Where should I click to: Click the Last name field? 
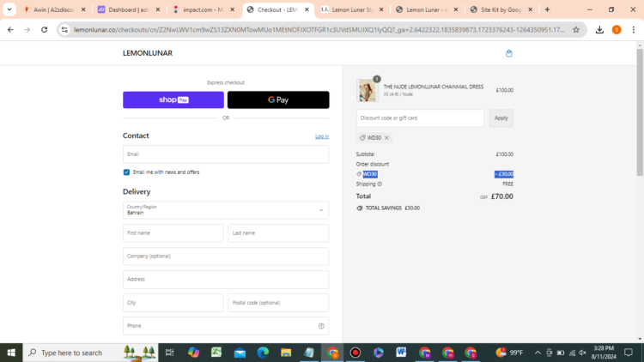tap(278, 233)
